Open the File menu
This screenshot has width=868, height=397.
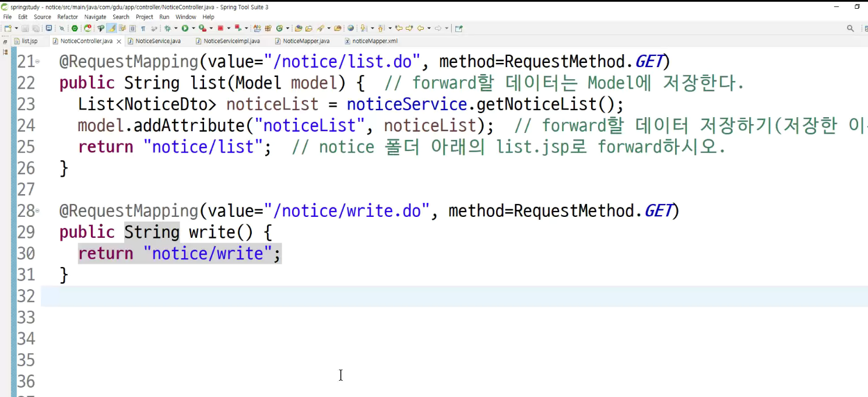pos(8,17)
